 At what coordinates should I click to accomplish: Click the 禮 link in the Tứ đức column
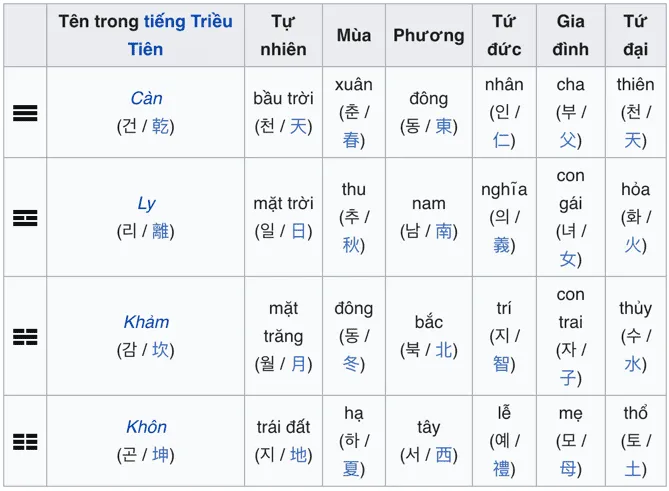point(501,469)
